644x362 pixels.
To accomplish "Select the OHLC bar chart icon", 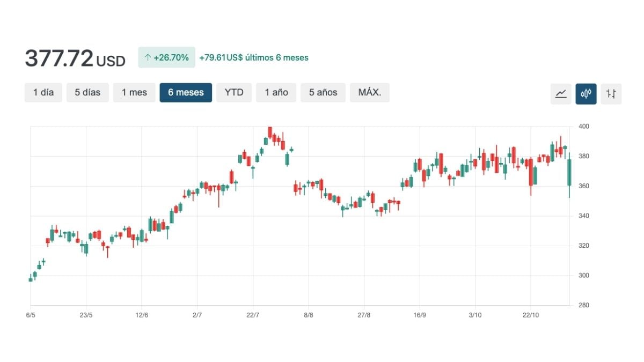I will (611, 93).
